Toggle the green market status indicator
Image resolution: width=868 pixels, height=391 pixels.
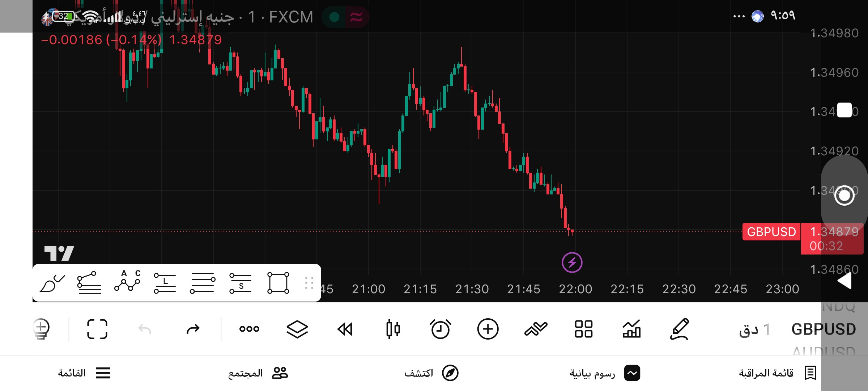[x=335, y=17]
